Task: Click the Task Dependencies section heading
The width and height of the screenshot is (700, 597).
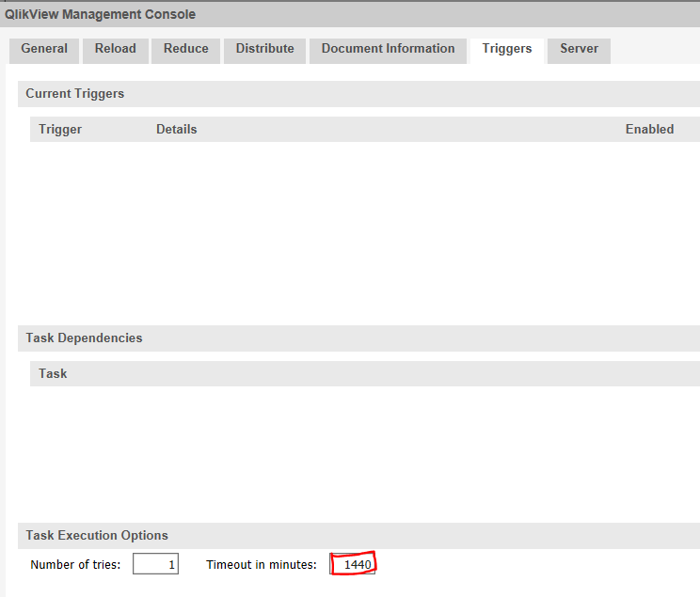Action: coord(84,338)
